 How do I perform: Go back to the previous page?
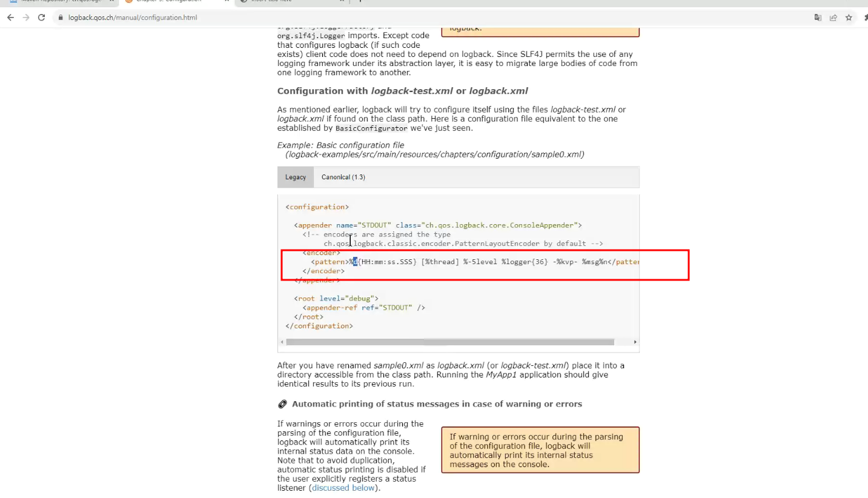10,18
